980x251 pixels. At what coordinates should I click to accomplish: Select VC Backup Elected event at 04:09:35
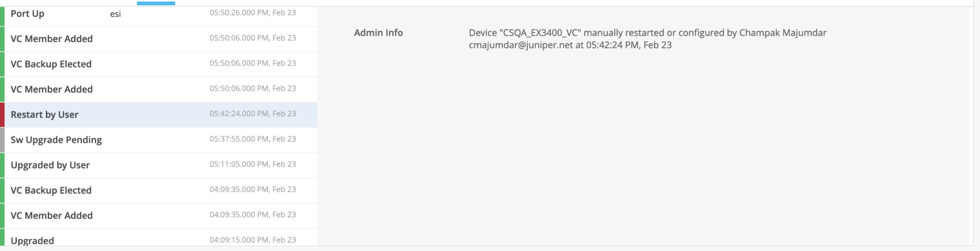tap(159, 191)
